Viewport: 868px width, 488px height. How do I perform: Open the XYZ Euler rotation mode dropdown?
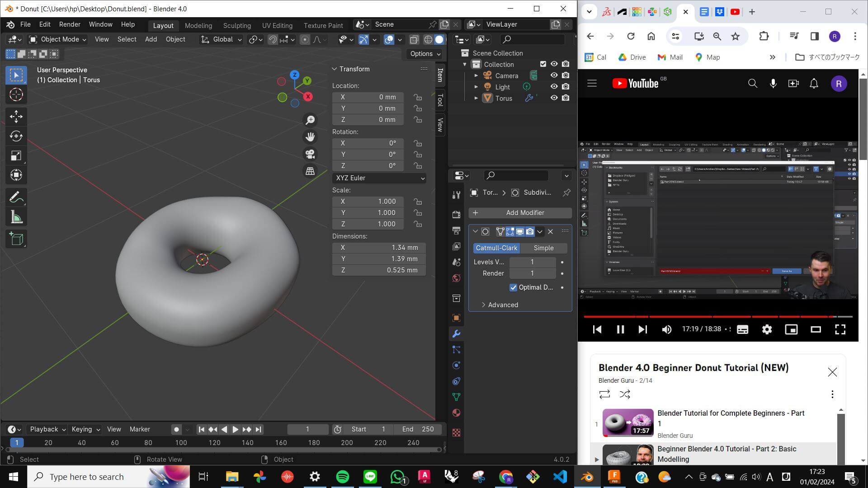click(x=379, y=178)
